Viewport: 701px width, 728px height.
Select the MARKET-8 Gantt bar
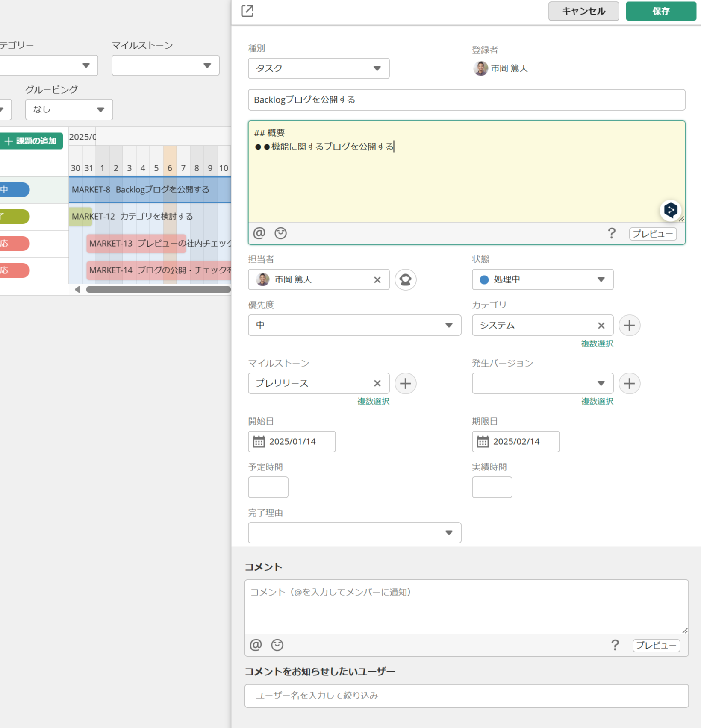pos(150,190)
